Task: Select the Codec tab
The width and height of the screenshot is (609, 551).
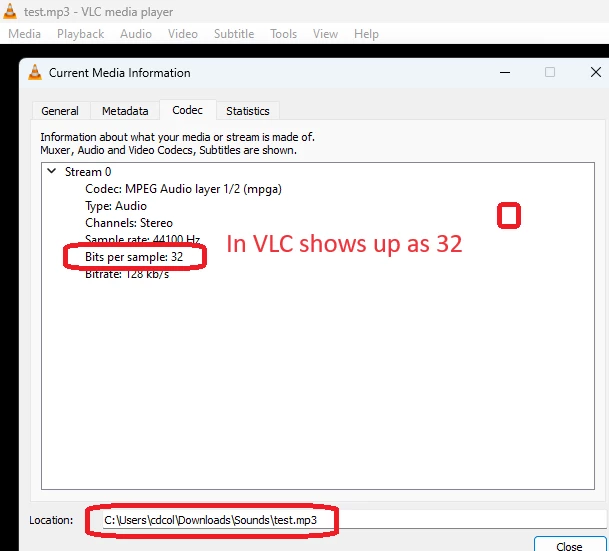Action: click(x=188, y=110)
